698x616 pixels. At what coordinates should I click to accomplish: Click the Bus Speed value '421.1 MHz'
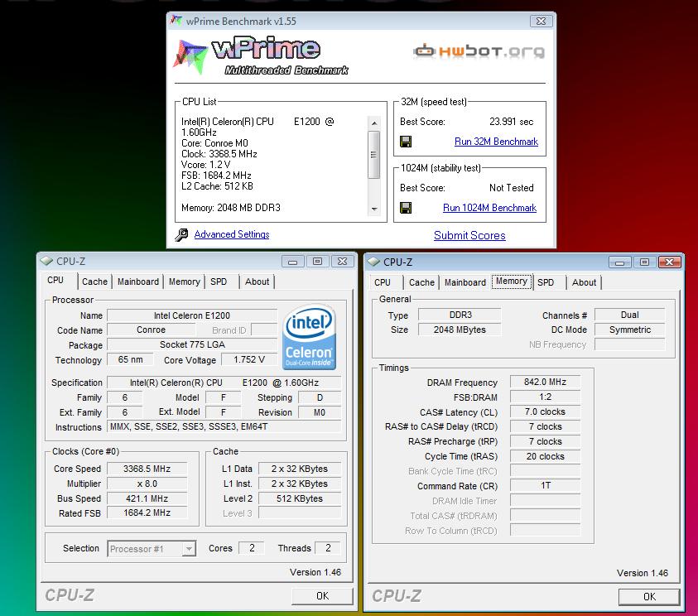(x=147, y=498)
